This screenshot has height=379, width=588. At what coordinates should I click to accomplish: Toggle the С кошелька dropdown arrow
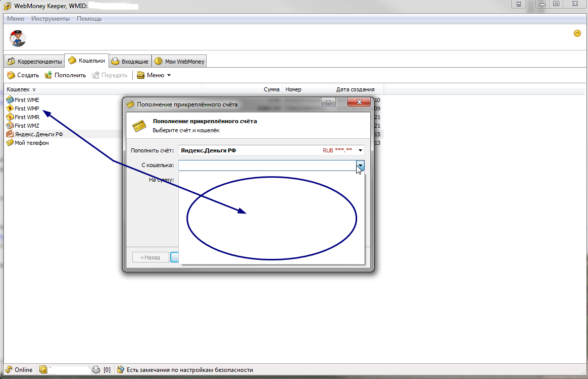tap(360, 165)
